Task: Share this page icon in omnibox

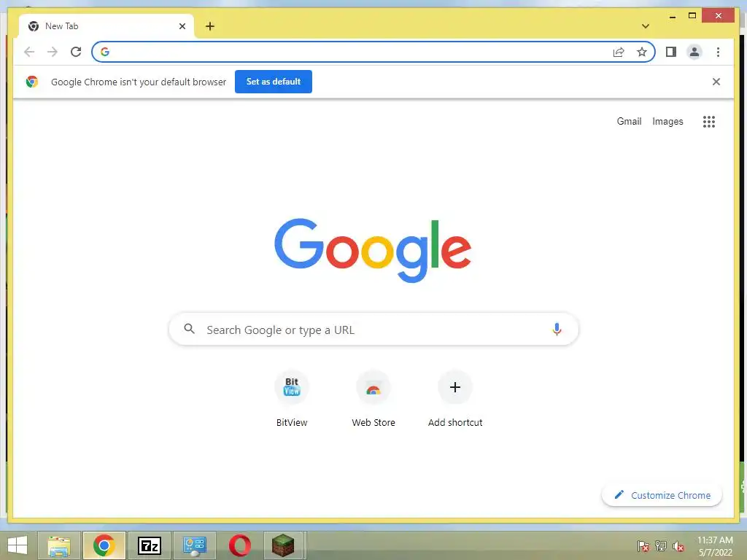Action: (619, 52)
